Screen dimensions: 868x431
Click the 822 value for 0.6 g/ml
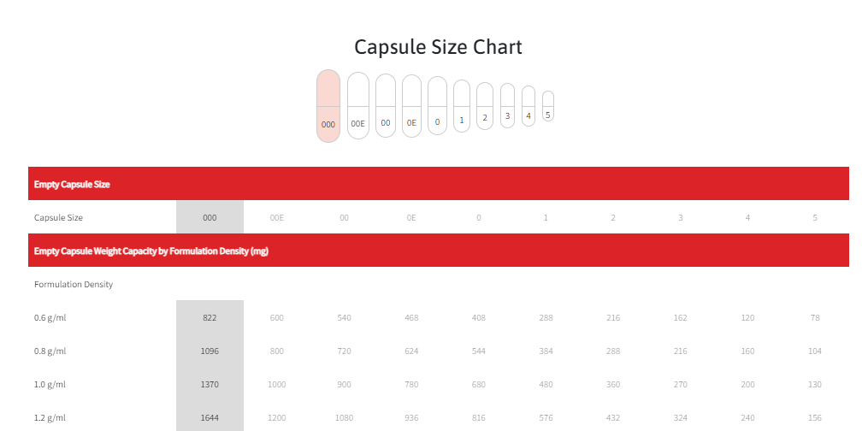210,317
